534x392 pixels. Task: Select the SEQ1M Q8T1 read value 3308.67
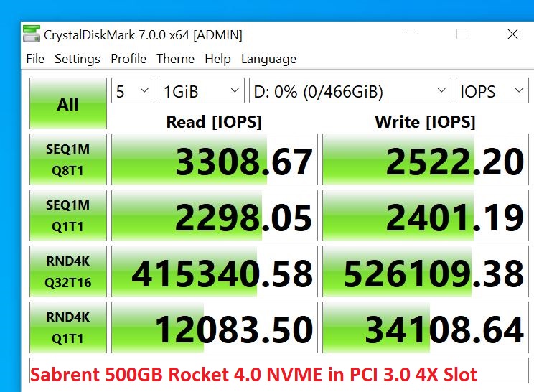[215, 159]
